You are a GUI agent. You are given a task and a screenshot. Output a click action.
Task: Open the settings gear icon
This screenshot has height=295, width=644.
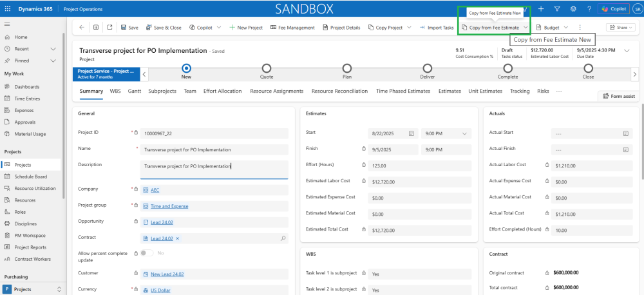(573, 9)
